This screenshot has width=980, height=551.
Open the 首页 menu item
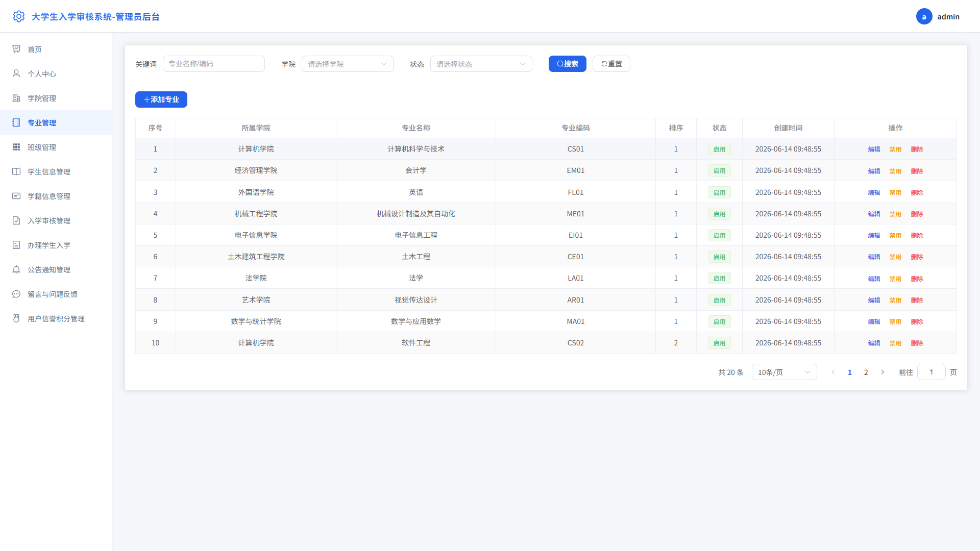click(x=56, y=49)
